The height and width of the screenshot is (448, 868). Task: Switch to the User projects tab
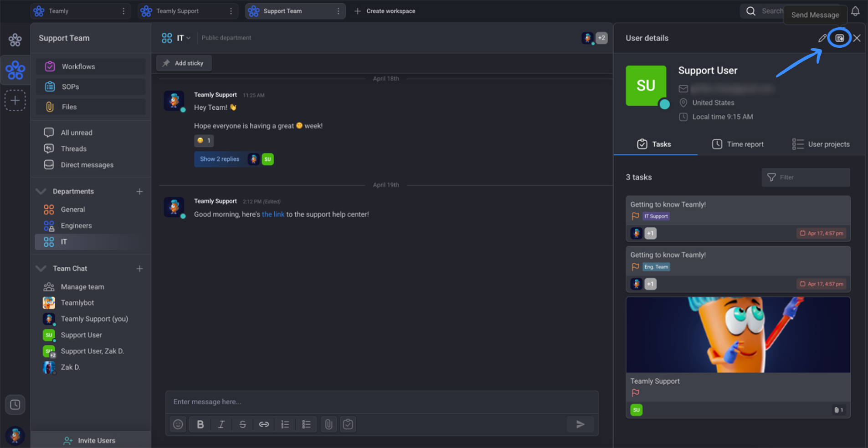(821, 144)
